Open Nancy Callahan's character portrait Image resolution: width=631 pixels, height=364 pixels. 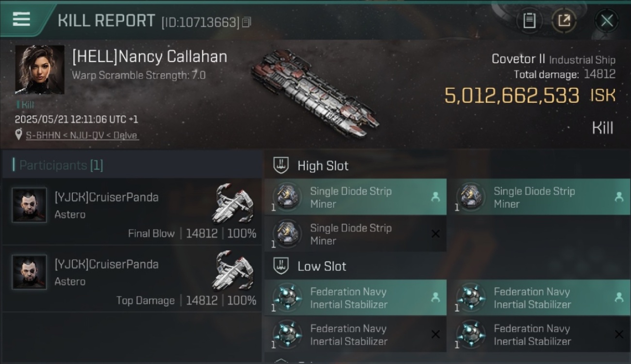point(40,70)
